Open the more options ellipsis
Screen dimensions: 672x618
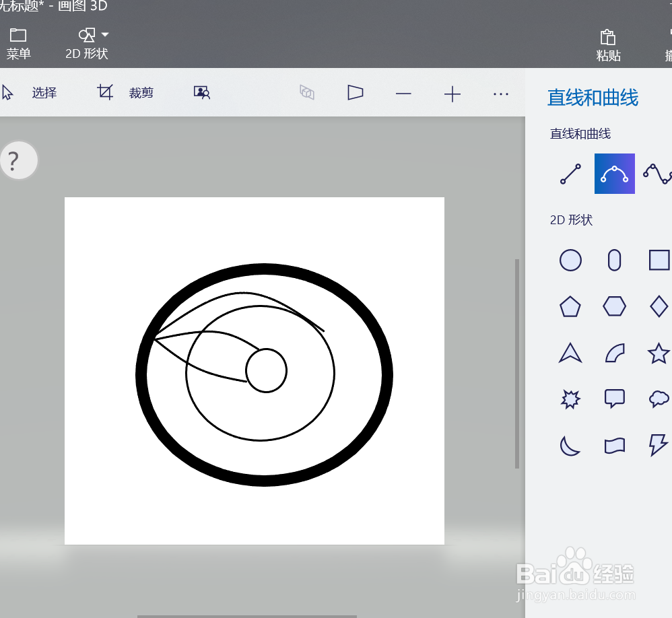coord(500,94)
